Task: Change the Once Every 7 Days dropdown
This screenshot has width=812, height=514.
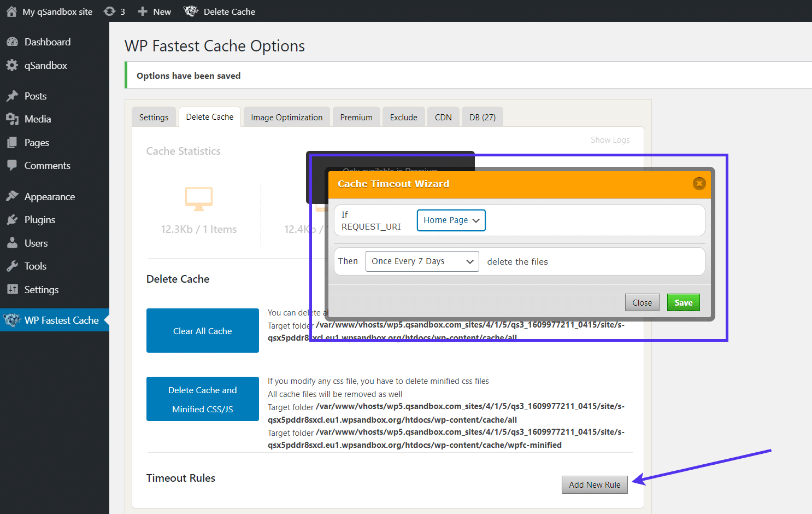Action: pos(421,261)
